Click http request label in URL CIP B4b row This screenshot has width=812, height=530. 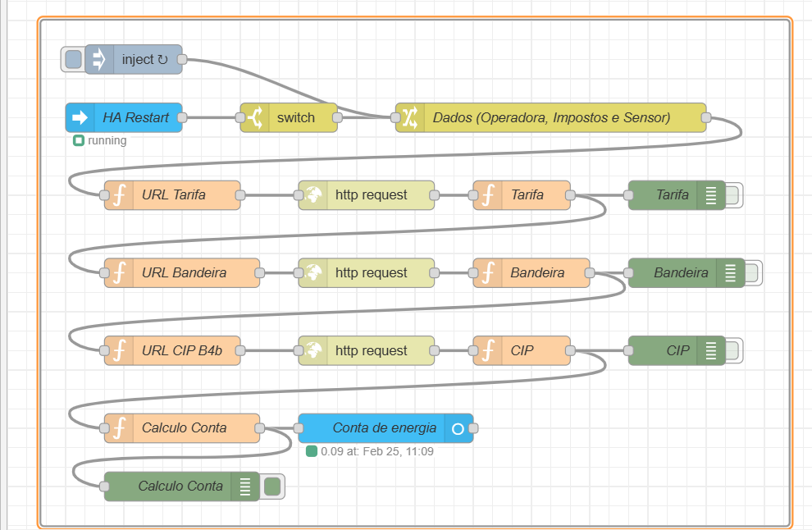(x=372, y=350)
